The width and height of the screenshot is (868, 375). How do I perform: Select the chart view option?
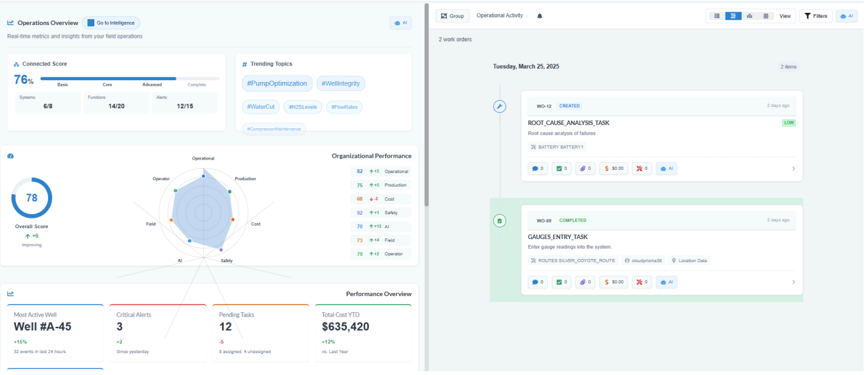(749, 15)
